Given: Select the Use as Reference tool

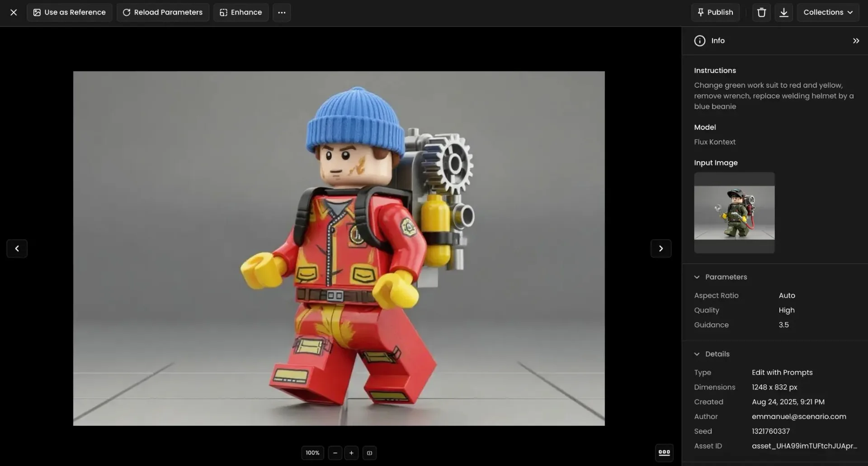Looking at the screenshot, I should (x=69, y=12).
